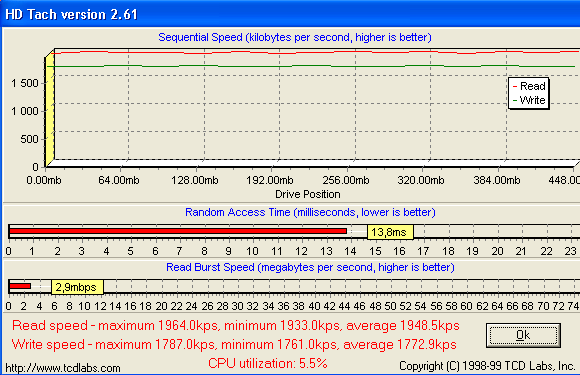
Task: Click the 2,9mbps burst speed label
Action: 77,287
